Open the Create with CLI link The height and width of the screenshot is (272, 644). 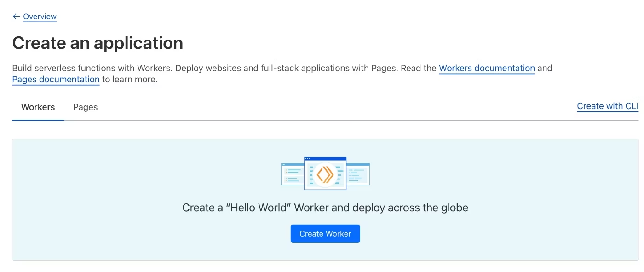608,106
